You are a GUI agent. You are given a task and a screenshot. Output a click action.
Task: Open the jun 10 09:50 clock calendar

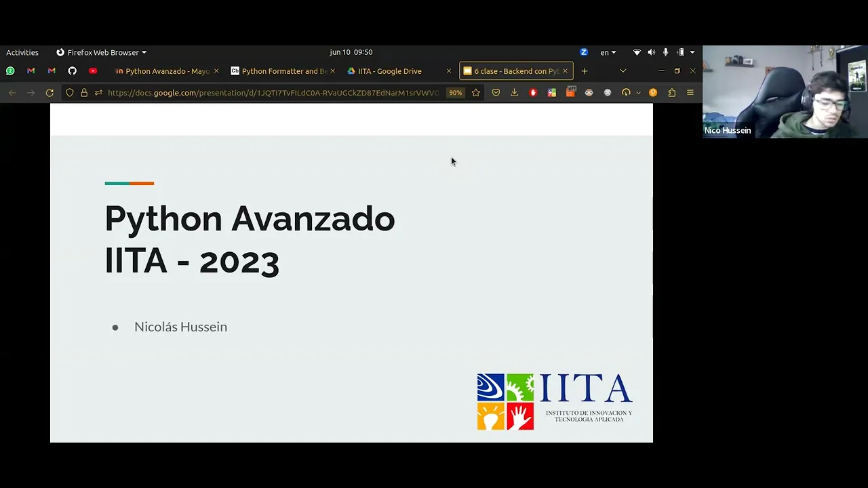click(351, 52)
